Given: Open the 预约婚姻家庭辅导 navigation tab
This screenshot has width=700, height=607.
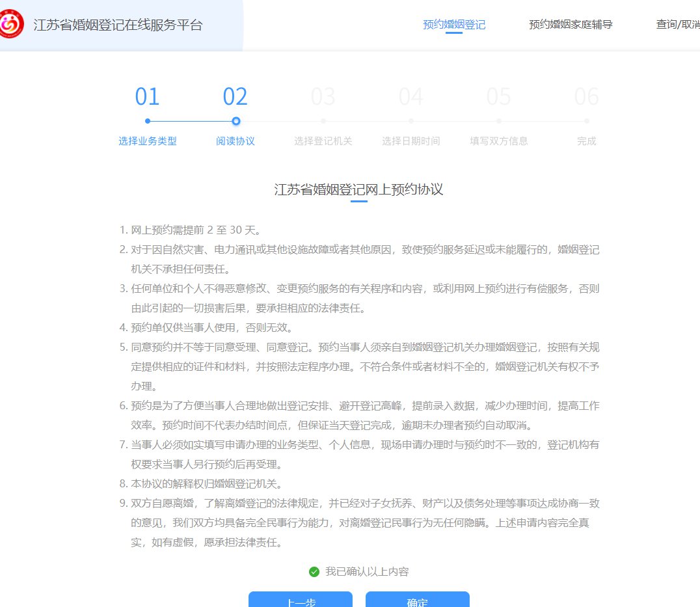Looking at the screenshot, I should click(x=571, y=25).
